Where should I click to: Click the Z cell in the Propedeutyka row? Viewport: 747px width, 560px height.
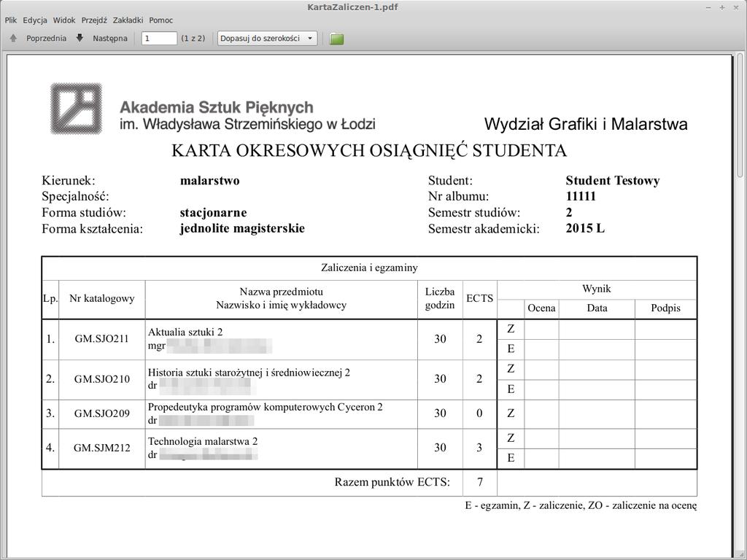(511, 413)
